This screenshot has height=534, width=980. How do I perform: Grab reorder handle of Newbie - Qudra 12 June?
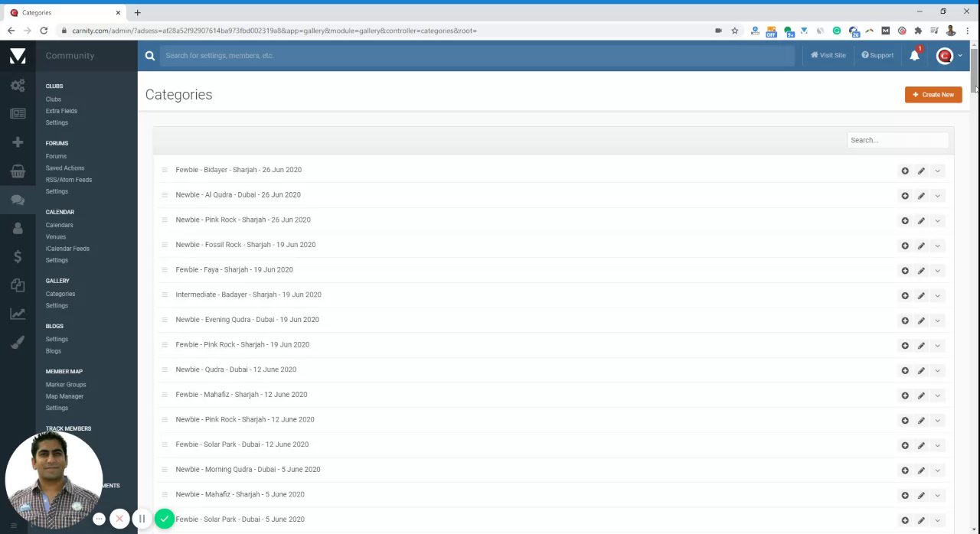[x=164, y=370]
